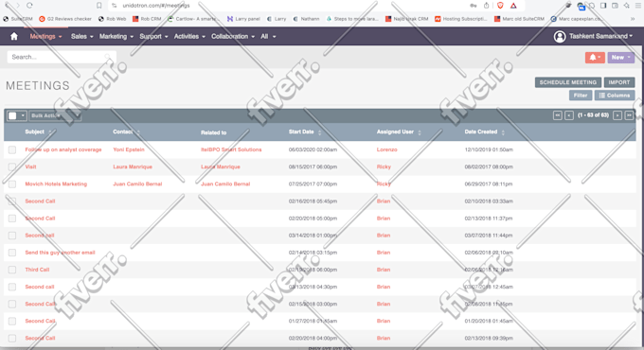Open the Yoni Epstein contact link
The height and width of the screenshot is (350, 644).
coord(129,149)
